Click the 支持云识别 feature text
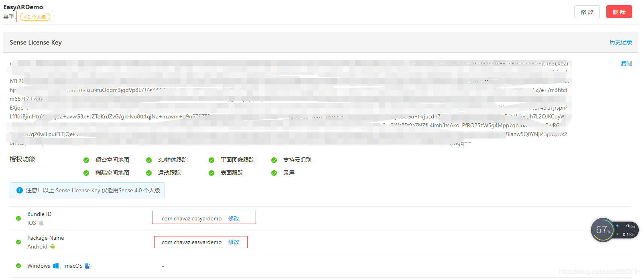Screen dimensions: 644x279 (297, 160)
